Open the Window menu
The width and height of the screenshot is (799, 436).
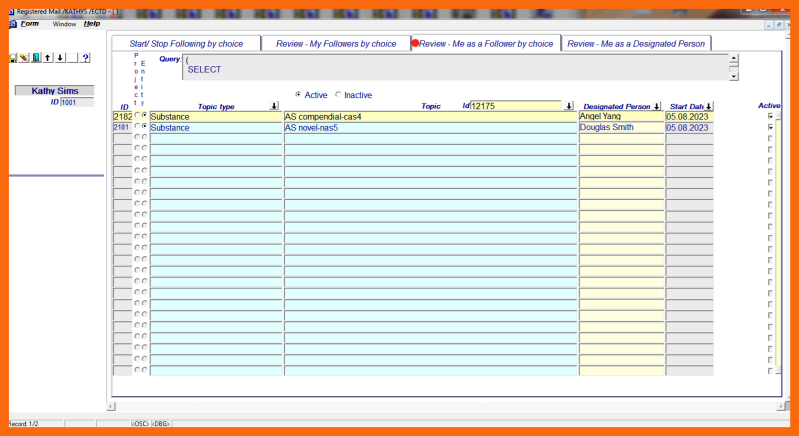coord(64,24)
